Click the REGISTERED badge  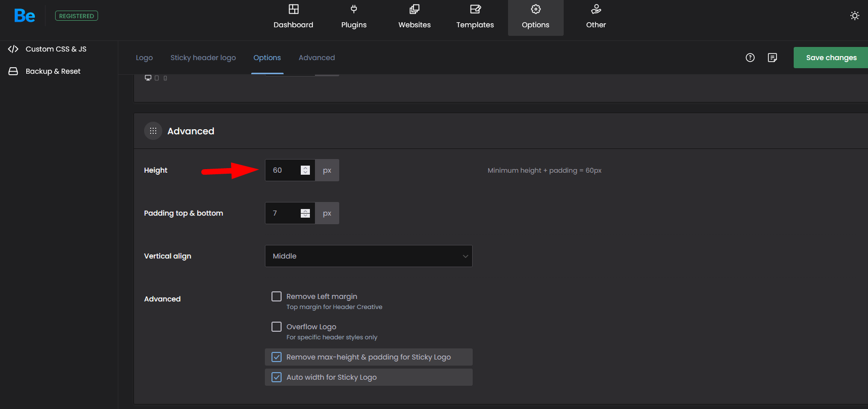click(76, 16)
